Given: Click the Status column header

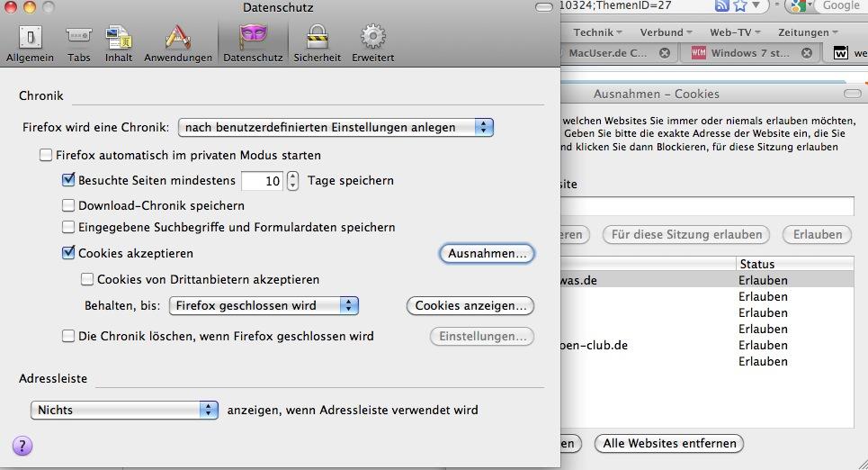Looking at the screenshot, I should pos(795,264).
